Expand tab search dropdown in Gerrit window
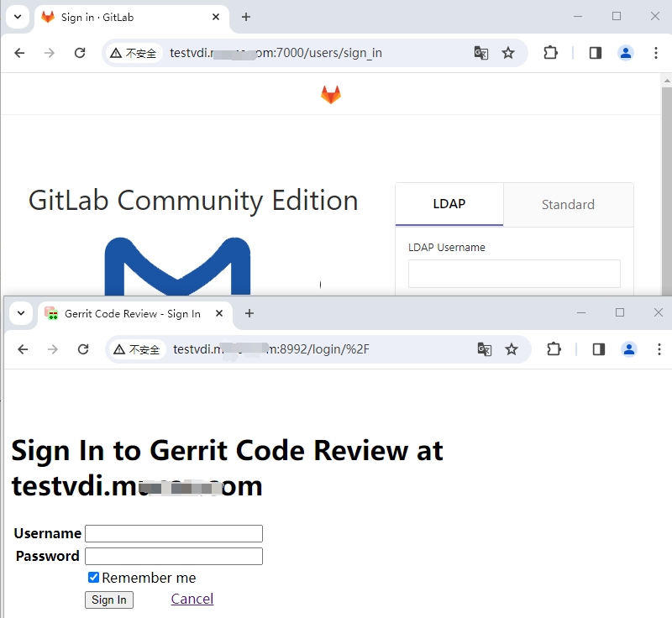 pyautogui.click(x=21, y=313)
